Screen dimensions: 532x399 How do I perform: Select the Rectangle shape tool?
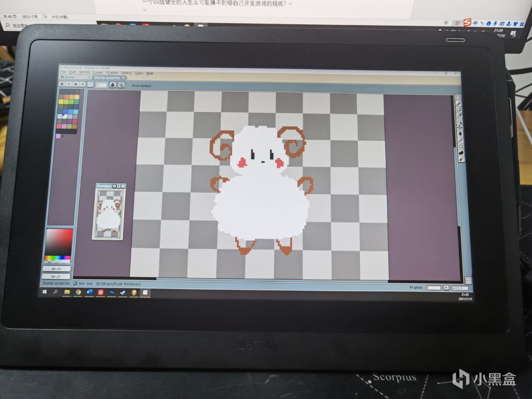click(461, 146)
